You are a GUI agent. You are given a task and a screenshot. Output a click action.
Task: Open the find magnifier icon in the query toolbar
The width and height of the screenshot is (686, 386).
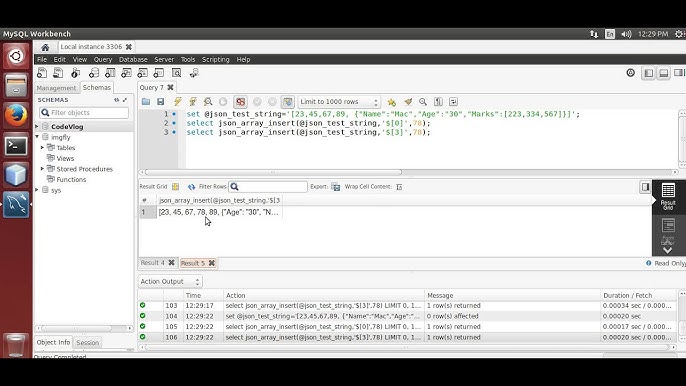[x=423, y=102]
